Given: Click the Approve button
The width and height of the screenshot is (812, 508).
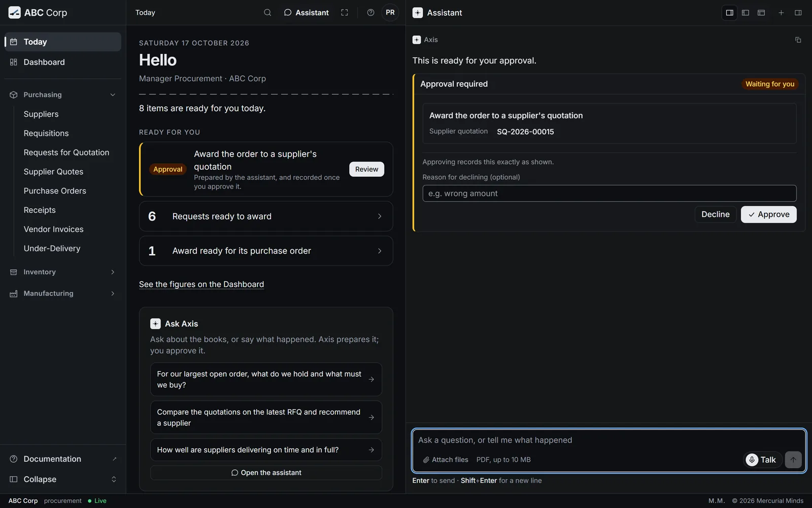Looking at the screenshot, I should [x=768, y=214].
